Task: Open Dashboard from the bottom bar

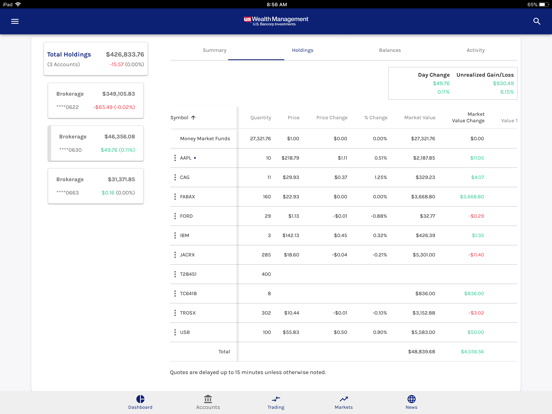Action: (x=140, y=402)
